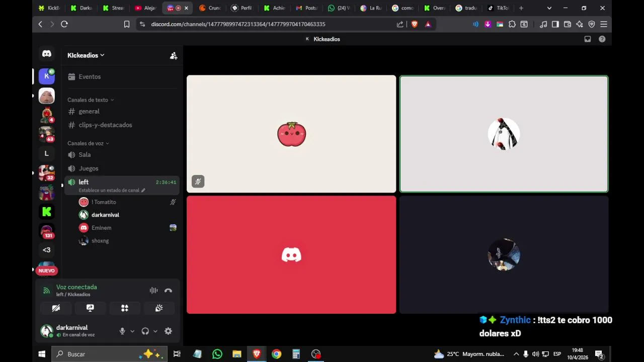Screen dimensions: 644x362
Task: Select the left voice channel
Action: (x=84, y=182)
